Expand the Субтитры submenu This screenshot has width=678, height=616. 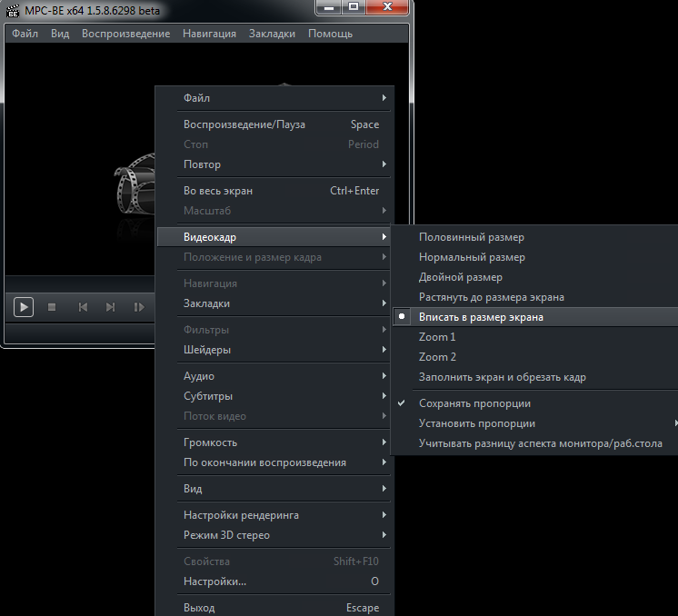click(274, 396)
